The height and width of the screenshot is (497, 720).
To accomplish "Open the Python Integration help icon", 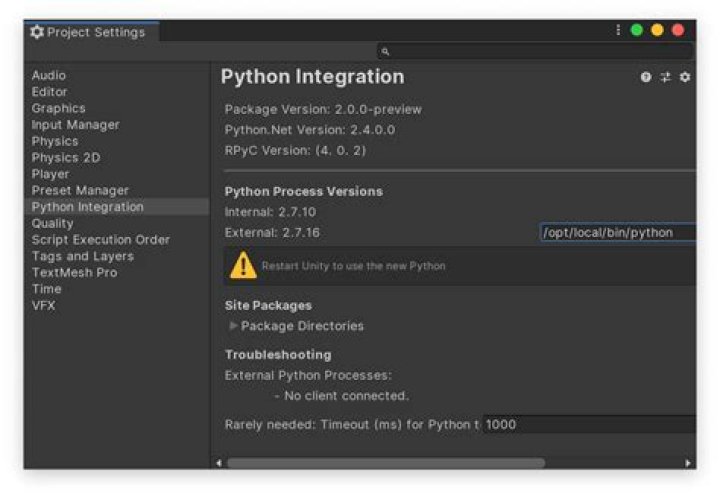I will coord(646,78).
